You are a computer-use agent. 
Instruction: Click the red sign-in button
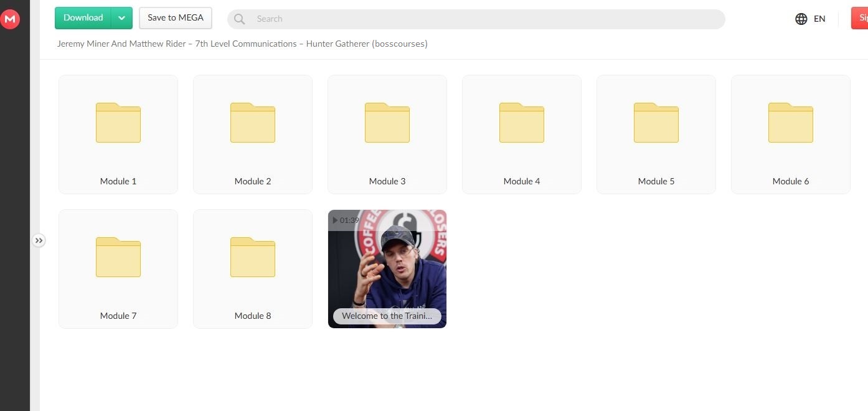click(860, 18)
